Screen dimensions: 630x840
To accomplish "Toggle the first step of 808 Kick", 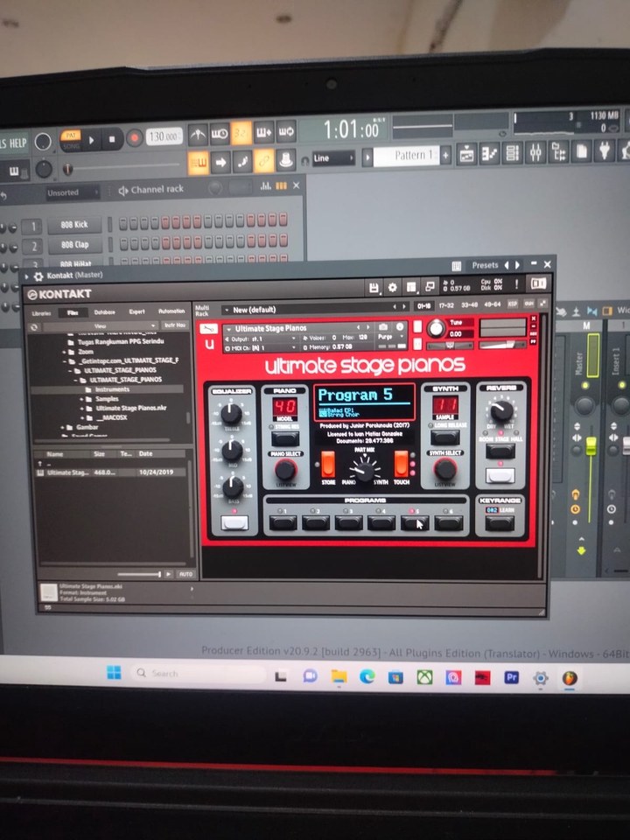I will point(123,223).
